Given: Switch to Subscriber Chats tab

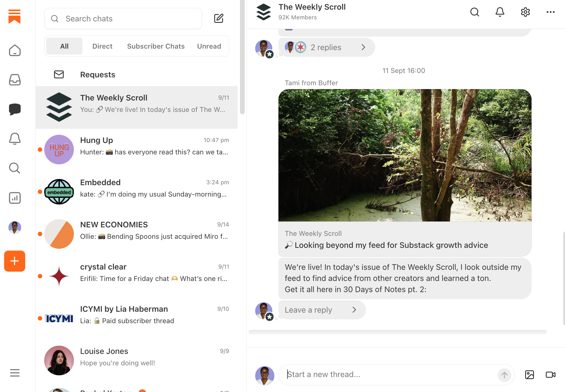Looking at the screenshot, I should point(156,46).
